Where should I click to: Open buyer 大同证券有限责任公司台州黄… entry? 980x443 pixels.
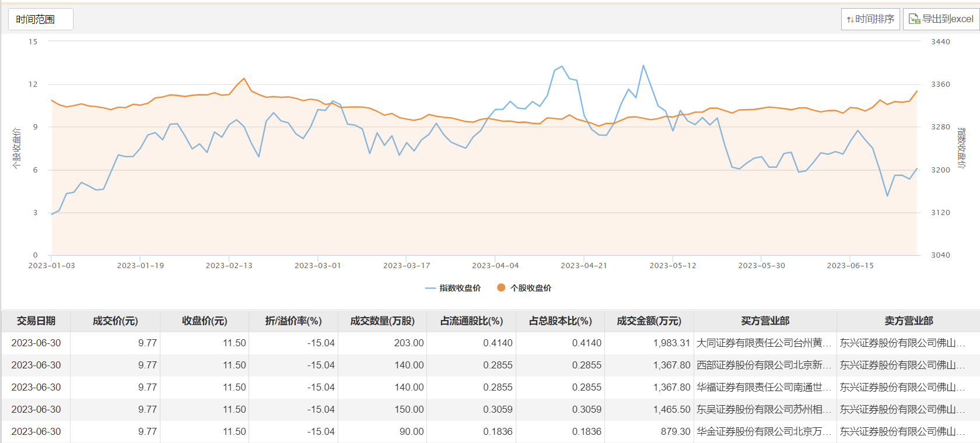click(763, 343)
